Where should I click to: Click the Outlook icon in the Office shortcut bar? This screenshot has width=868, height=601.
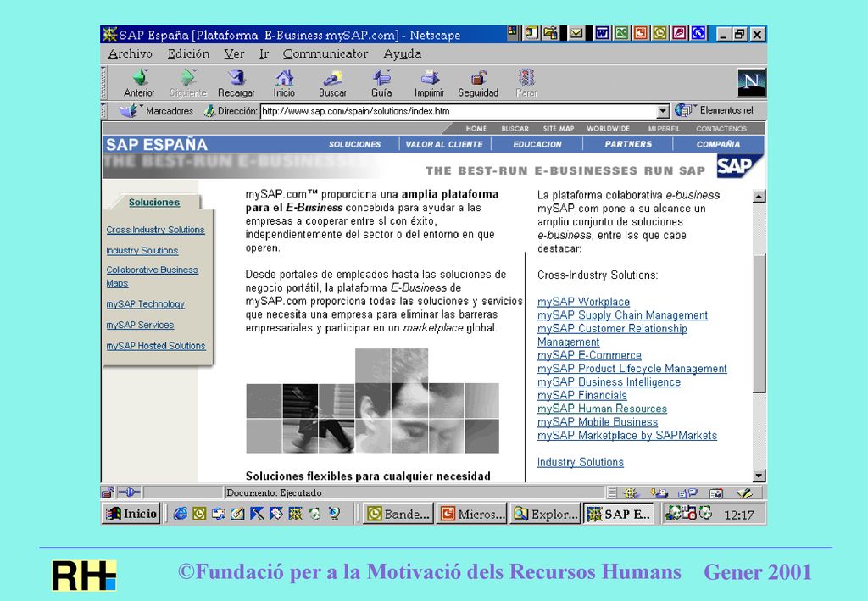659,33
